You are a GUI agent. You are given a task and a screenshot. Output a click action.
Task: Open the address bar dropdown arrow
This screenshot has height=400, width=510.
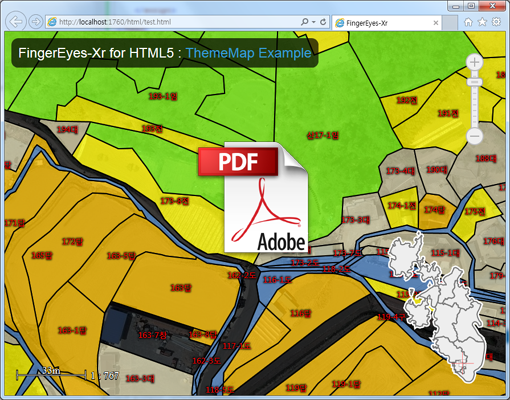click(x=314, y=22)
